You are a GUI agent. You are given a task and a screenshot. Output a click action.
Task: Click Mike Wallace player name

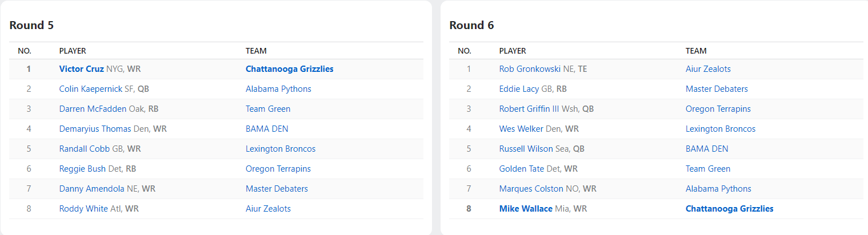526,209
